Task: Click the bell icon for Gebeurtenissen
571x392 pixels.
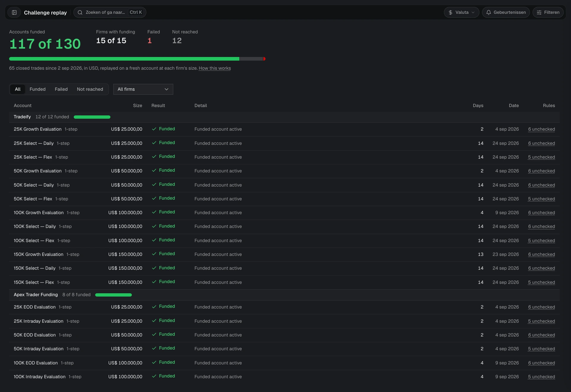Action: click(x=488, y=12)
